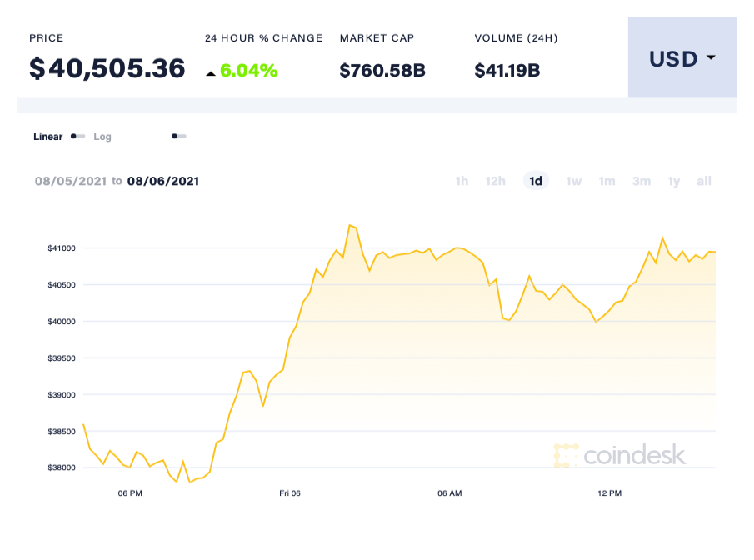This screenshot has width=754, height=560.
Task: Choose the 1d time range
Action: click(536, 181)
